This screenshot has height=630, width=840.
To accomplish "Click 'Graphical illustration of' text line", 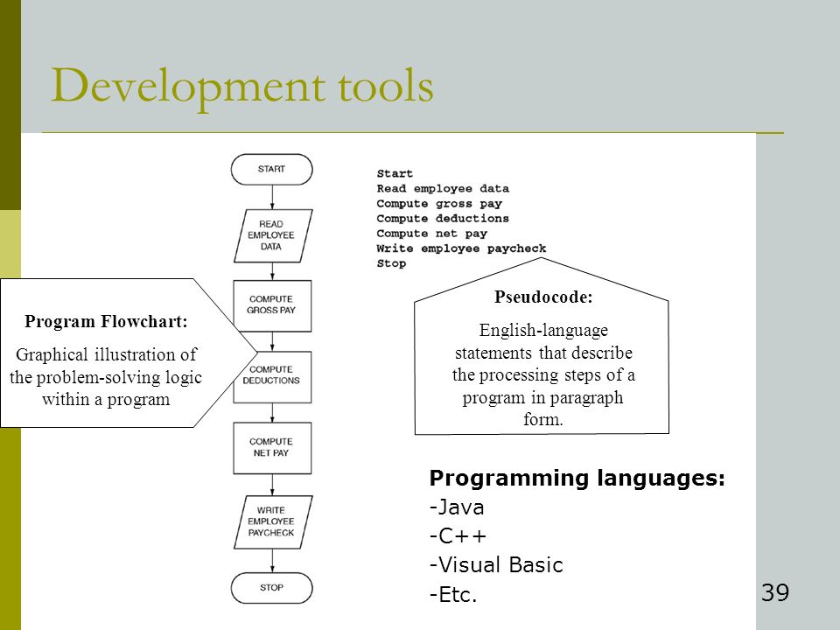I will [106, 354].
